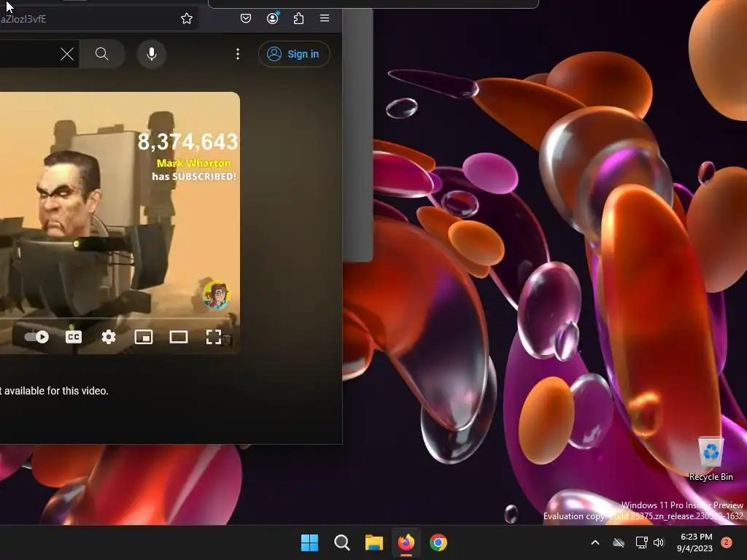Click the Firefox taskbar icon
The width and height of the screenshot is (747, 560).
point(406,542)
